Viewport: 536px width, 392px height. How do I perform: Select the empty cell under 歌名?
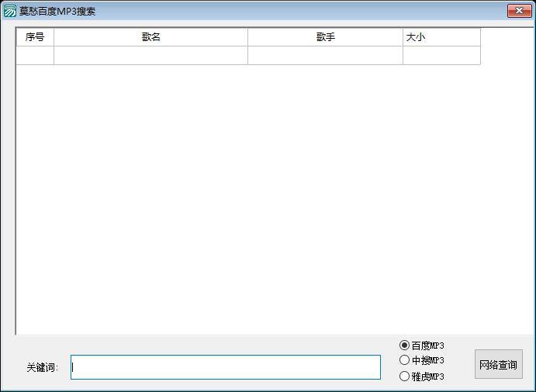[150, 55]
